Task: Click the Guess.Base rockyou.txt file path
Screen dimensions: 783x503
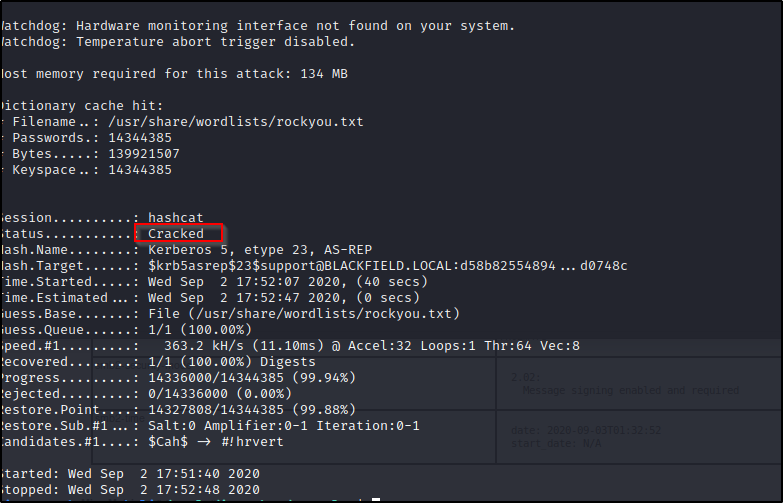Action: (304, 314)
